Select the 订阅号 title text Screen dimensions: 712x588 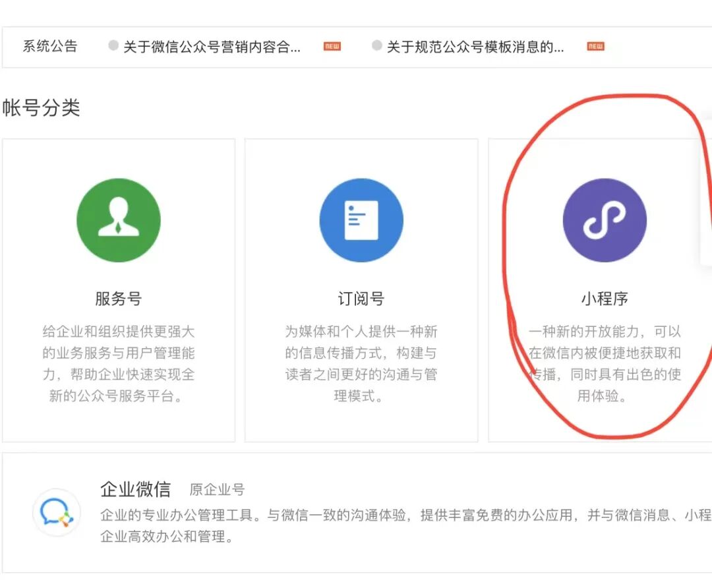(361, 299)
